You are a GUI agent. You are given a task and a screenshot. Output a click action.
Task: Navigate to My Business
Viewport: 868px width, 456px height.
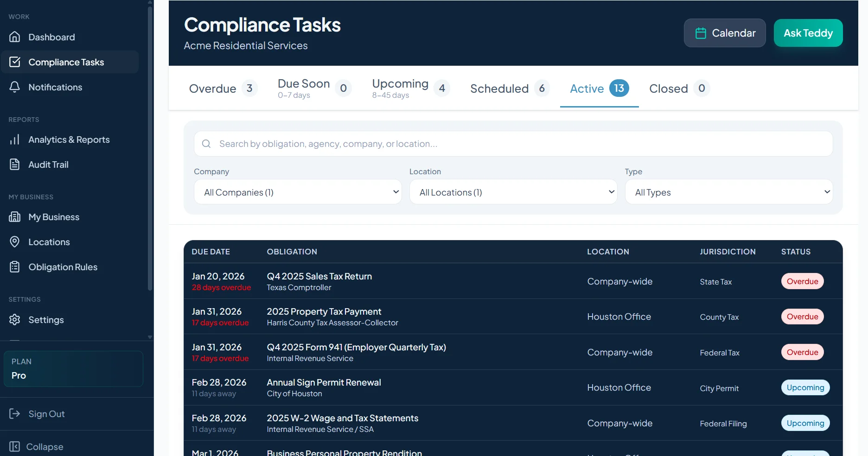pos(70,217)
